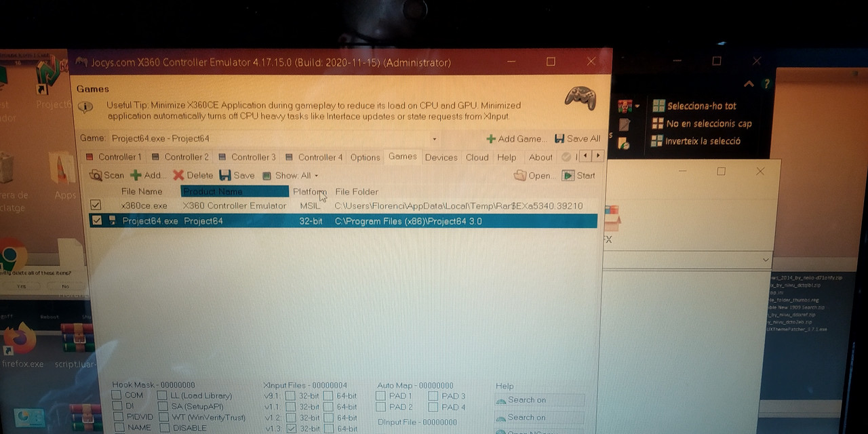
Task: Sort by the File Name column header
Action: pyautogui.click(x=142, y=191)
